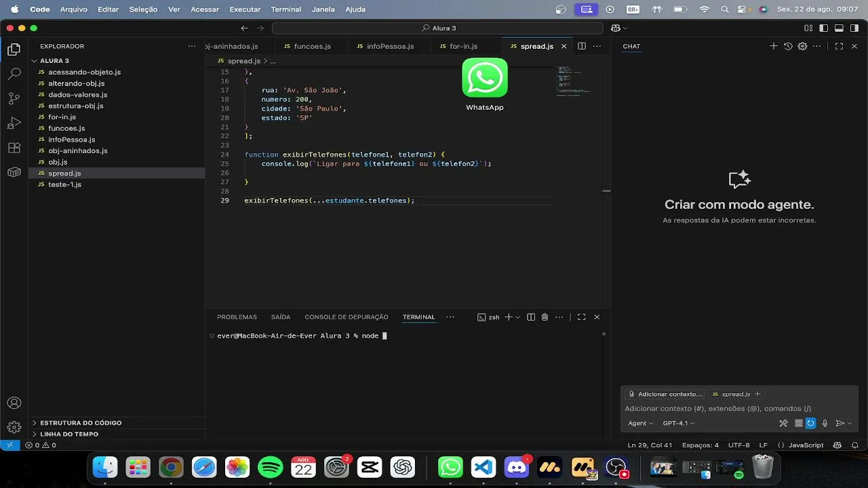
Task: Go back in navigation history
Action: (x=245, y=28)
